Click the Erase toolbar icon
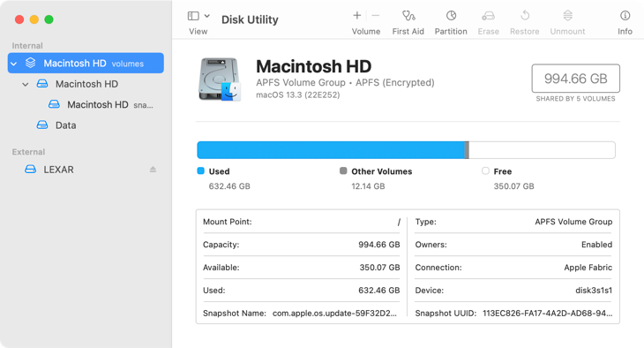Screen dimensions: 644x348 tap(489, 16)
